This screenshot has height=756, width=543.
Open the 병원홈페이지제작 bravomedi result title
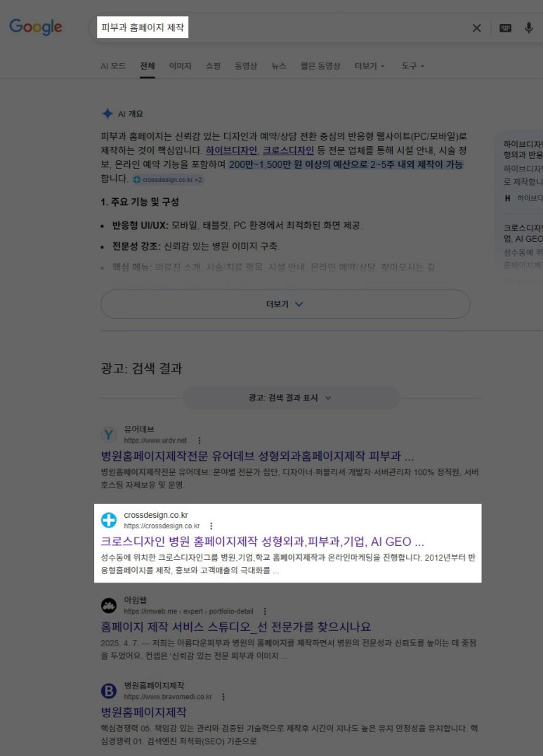click(144, 712)
